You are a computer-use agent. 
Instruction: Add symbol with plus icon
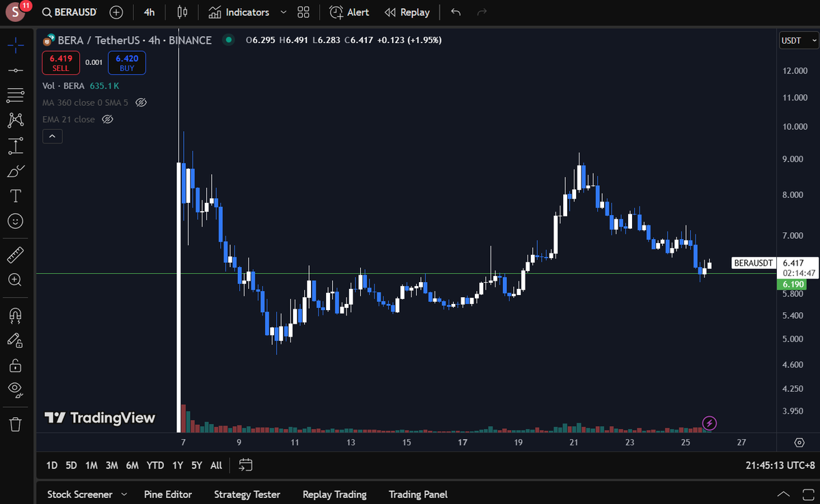116,12
